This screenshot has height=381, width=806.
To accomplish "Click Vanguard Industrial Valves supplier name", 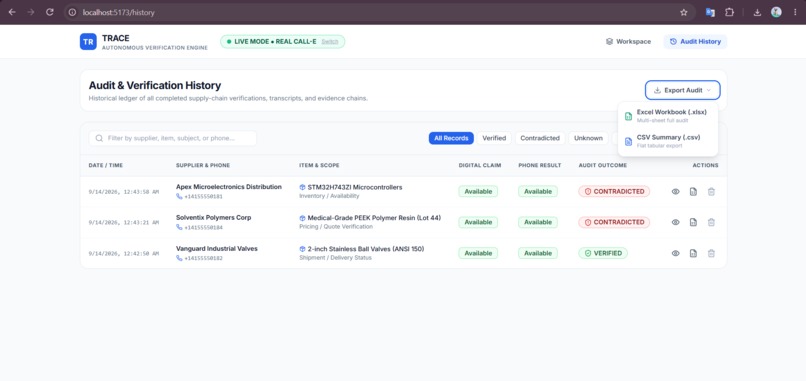I will (x=217, y=249).
